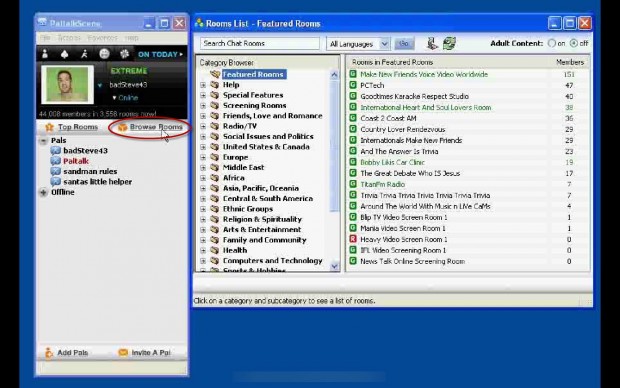Click the Go search button
The width and height of the screenshot is (620, 388).
[404, 44]
